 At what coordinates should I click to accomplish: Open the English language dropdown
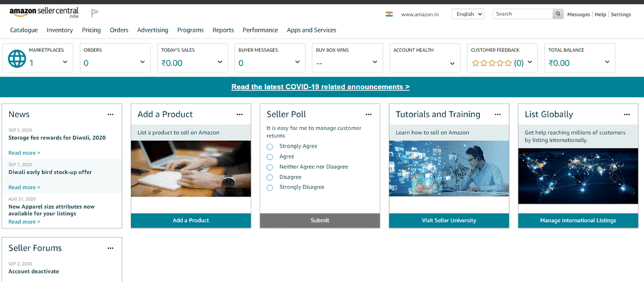[x=468, y=14]
